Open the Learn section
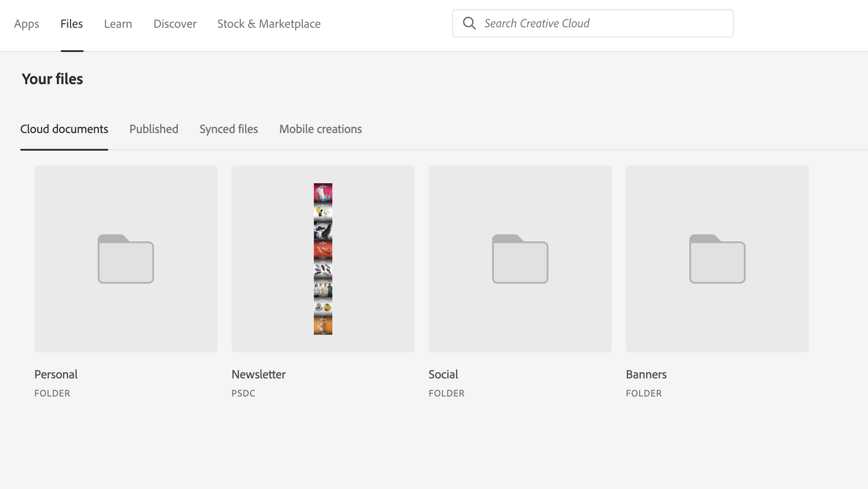 coord(118,23)
